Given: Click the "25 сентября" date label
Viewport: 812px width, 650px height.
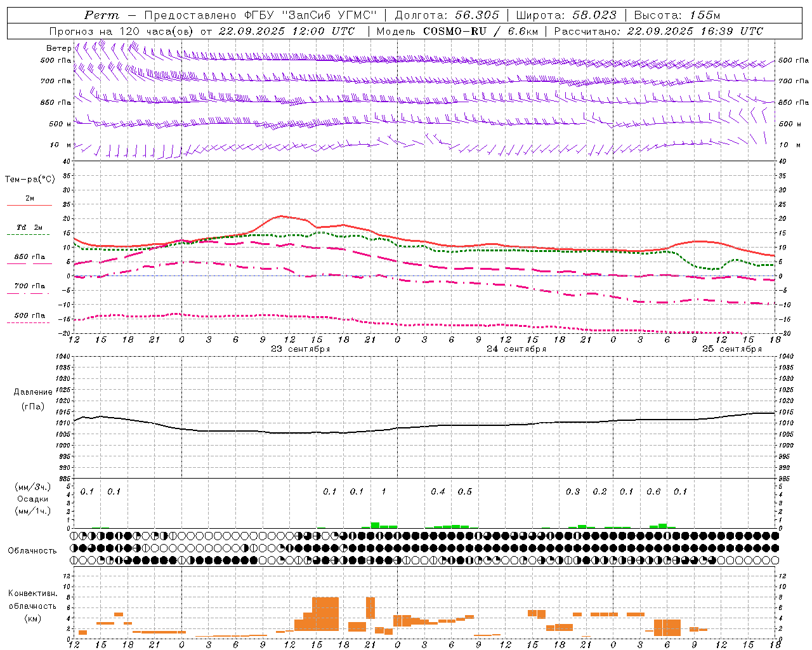Looking at the screenshot, I should (x=731, y=348).
